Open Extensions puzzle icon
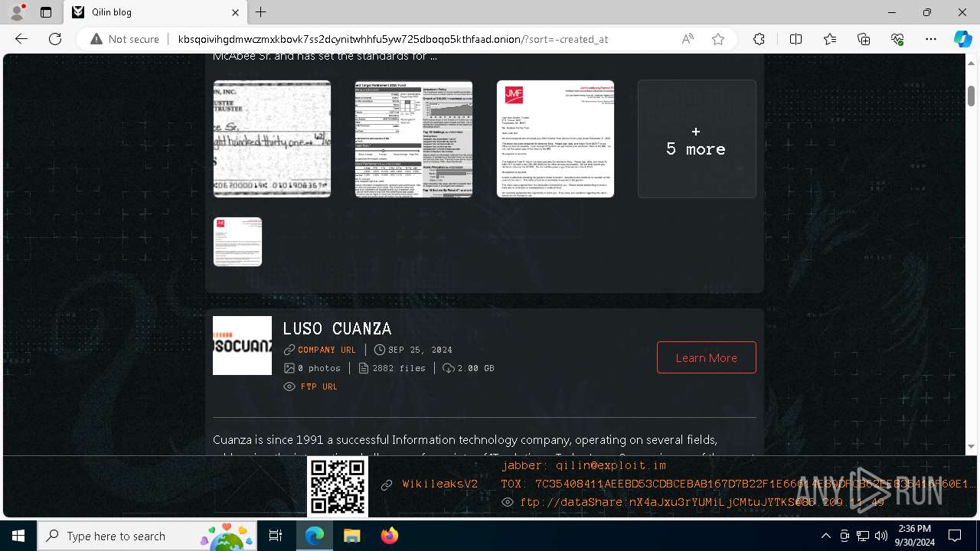Screen dimensions: 980x551 tap(759, 39)
